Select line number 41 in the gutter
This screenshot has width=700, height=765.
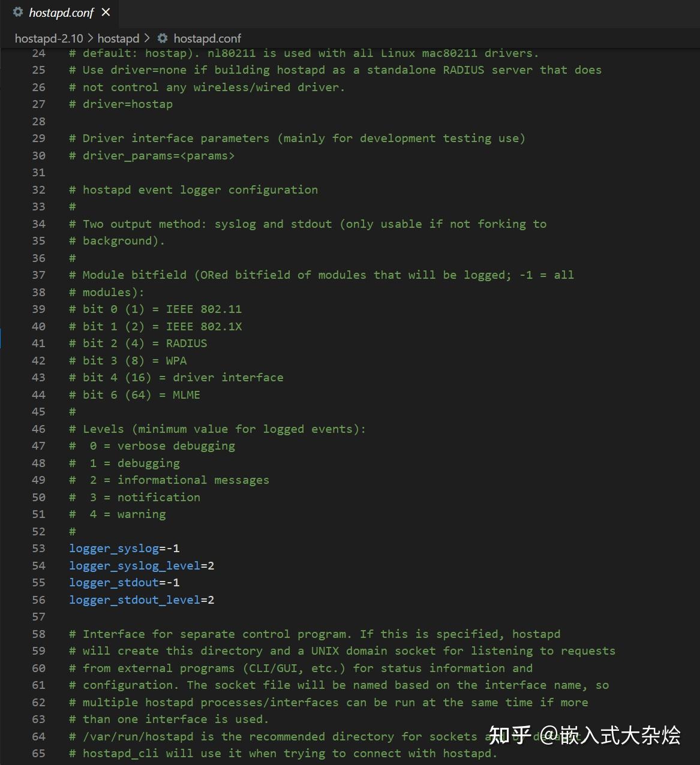[x=38, y=344]
